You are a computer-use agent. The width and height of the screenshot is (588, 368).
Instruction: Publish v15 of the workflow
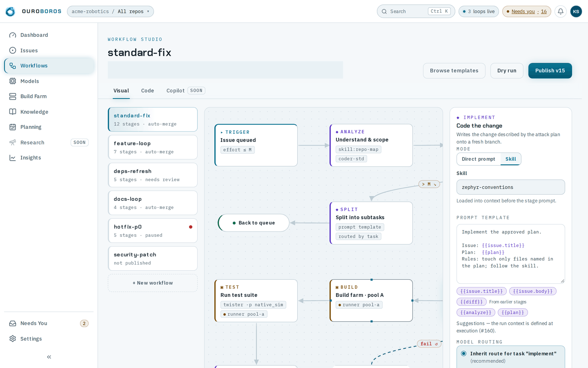(550, 71)
